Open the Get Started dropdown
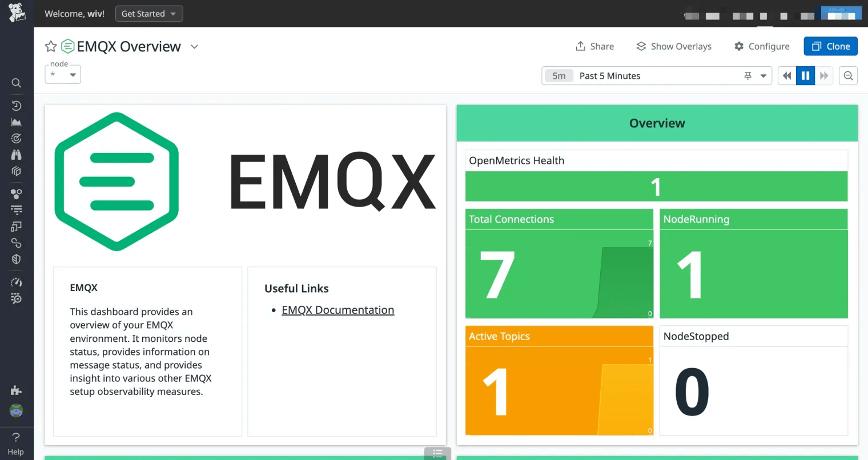This screenshot has height=460, width=868. point(148,13)
